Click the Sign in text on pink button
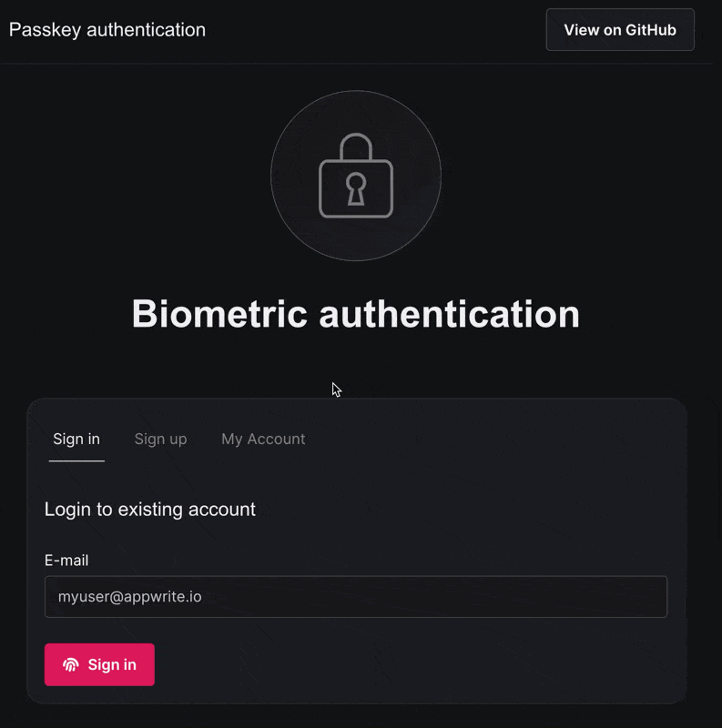This screenshot has width=722, height=728. [x=112, y=665]
